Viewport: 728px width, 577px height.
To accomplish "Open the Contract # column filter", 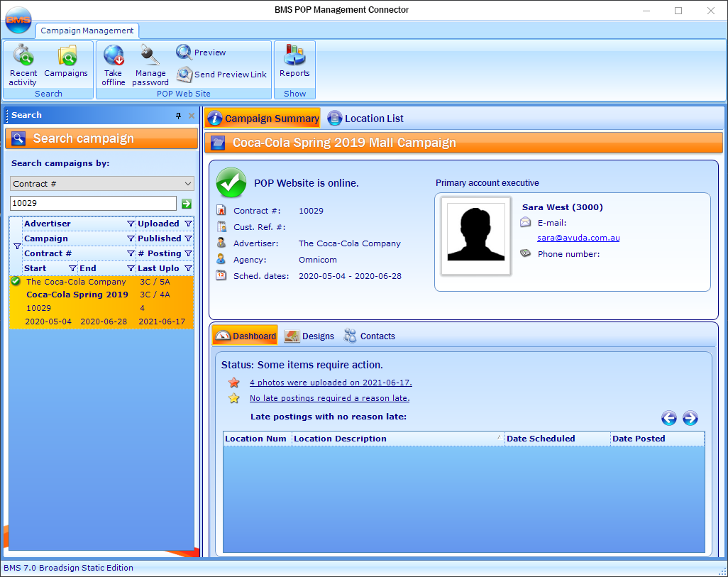I will [131, 253].
